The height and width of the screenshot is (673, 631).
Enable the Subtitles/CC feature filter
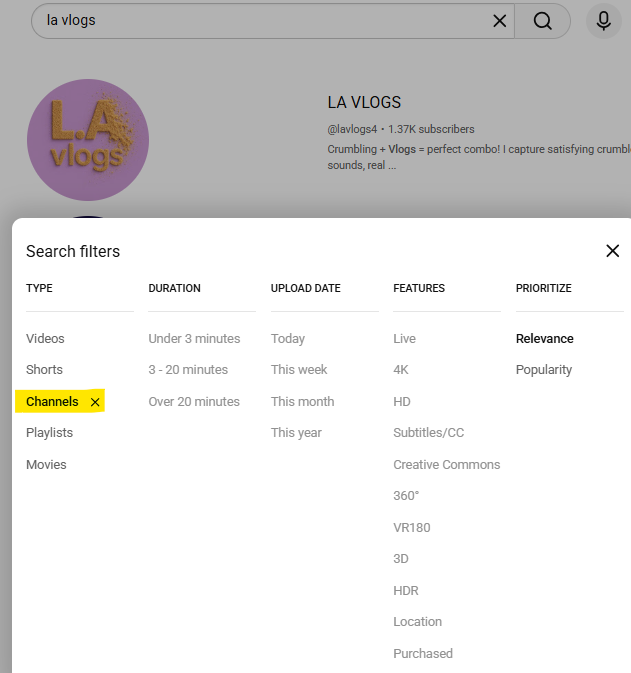pyautogui.click(x=428, y=433)
